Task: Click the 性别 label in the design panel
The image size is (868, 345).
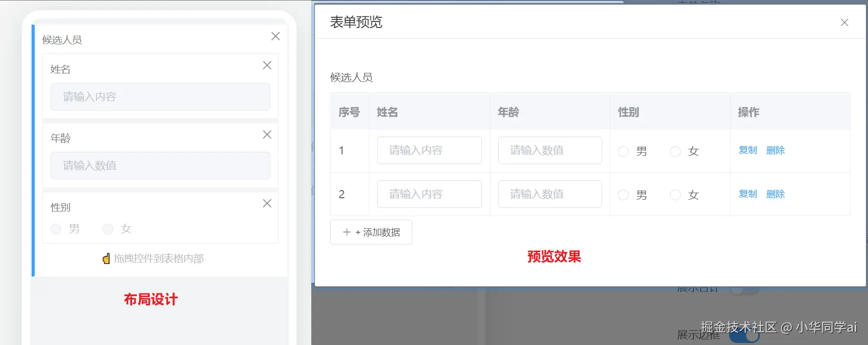Action: pyautogui.click(x=60, y=207)
